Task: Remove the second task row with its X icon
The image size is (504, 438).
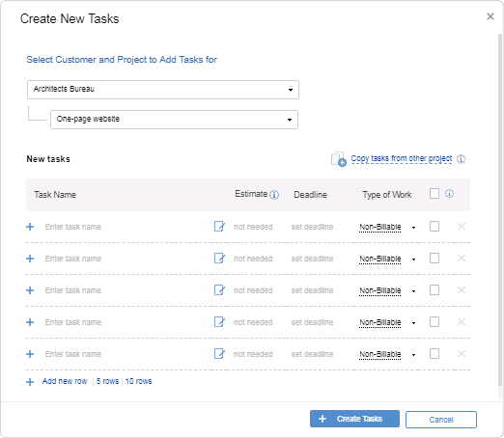Action: [462, 259]
